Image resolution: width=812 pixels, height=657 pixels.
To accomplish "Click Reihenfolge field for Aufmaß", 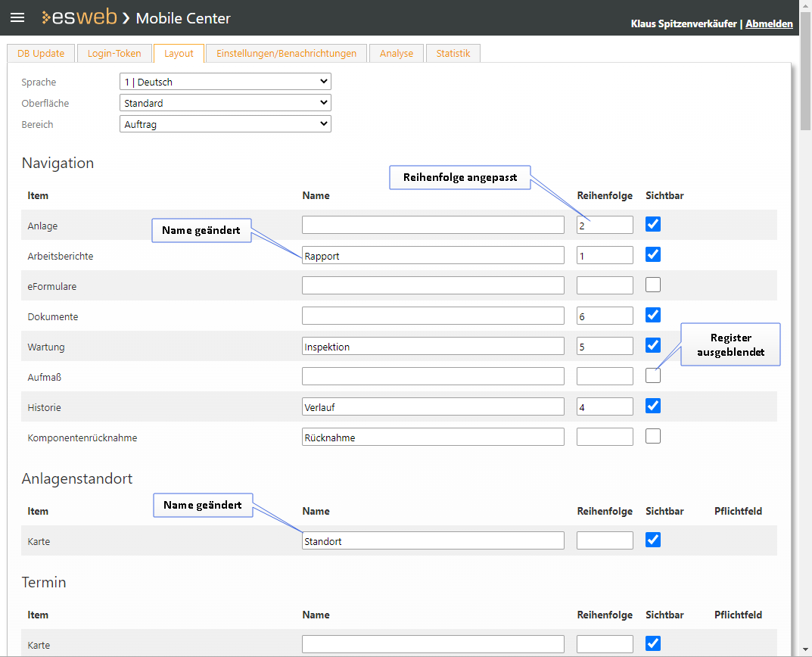I will tap(605, 376).
